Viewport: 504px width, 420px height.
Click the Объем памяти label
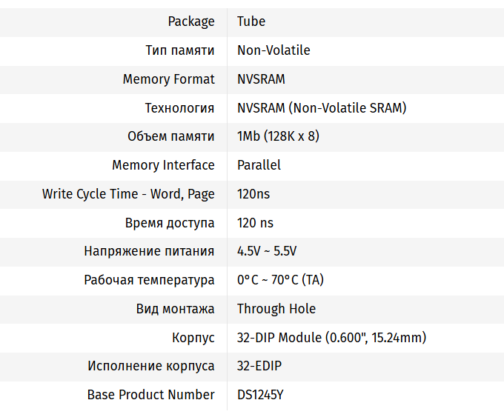click(171, 136)
